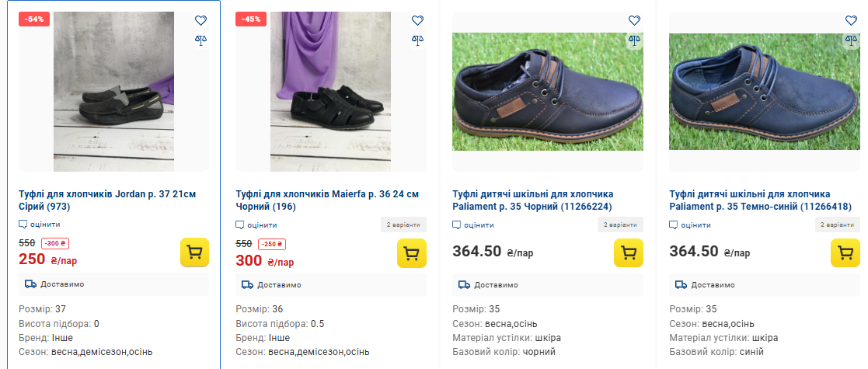The image size is (868, 369).
Task: Add Maierfa 300 ₴ shoes to cart
Action: pos(412,253)
